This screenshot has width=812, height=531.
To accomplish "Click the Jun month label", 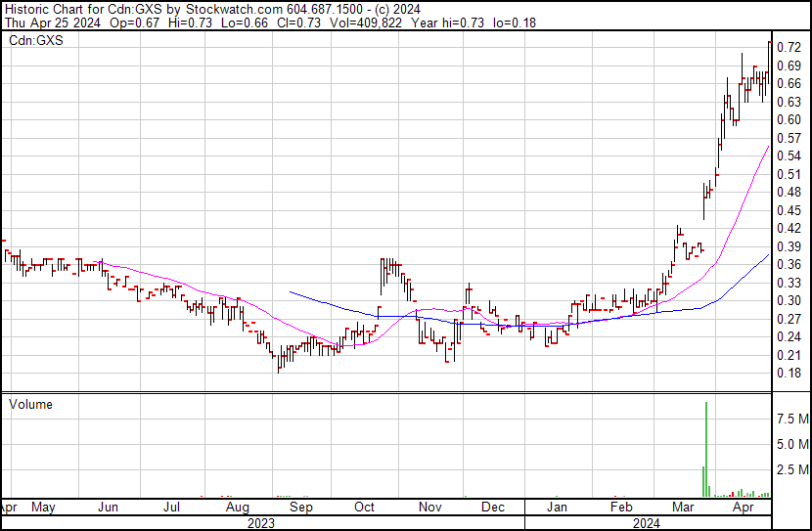I will pos(109,508).
